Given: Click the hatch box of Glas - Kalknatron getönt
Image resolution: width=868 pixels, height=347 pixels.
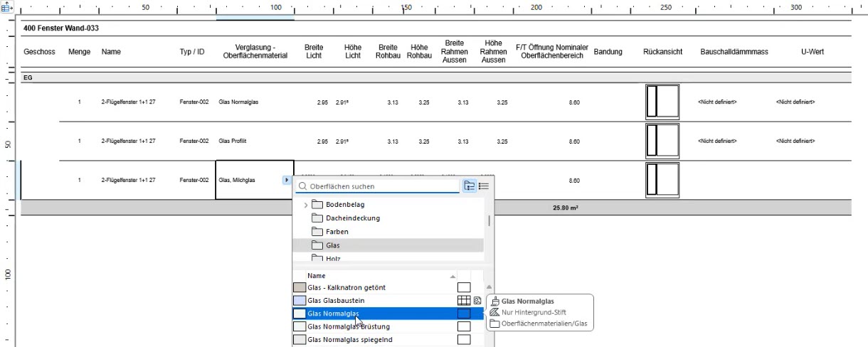Looking at the screenshot, I should [x=464, y=287].
